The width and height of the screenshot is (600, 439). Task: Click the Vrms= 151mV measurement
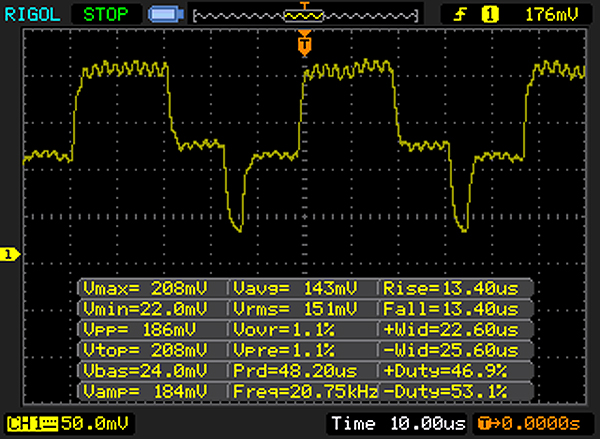click(295, 308)
